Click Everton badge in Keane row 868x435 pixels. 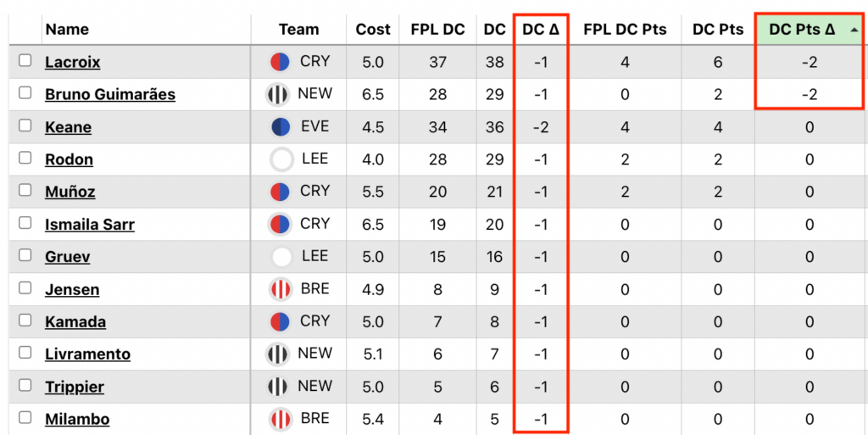281,127
